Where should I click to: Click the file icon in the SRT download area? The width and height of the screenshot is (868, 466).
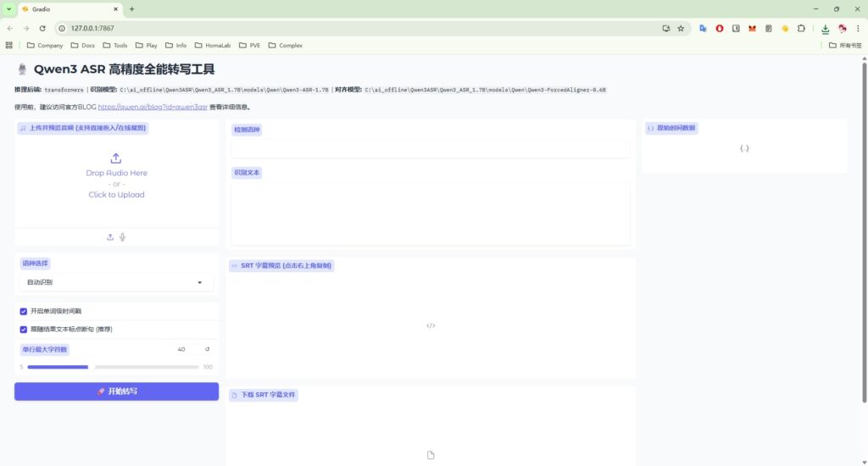[x=431, y=455]
